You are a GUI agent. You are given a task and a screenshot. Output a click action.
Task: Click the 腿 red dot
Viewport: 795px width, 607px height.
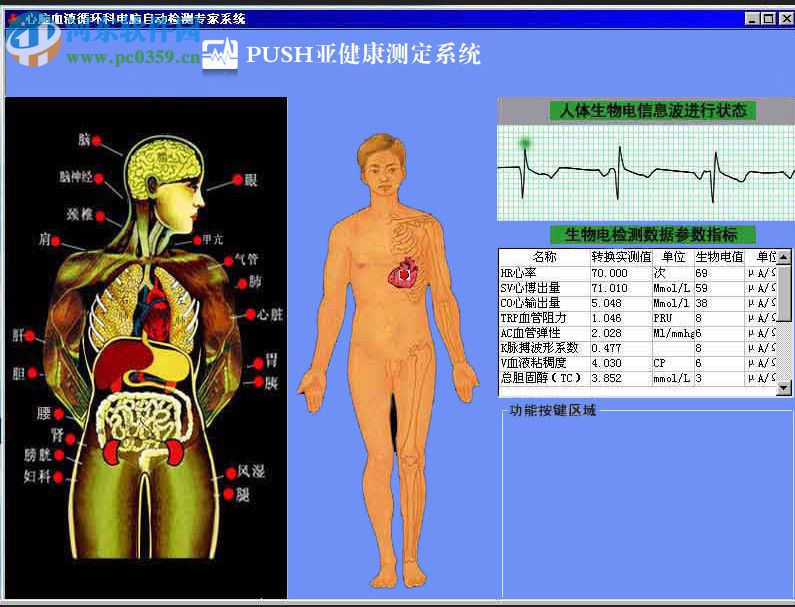click(229, 493)
